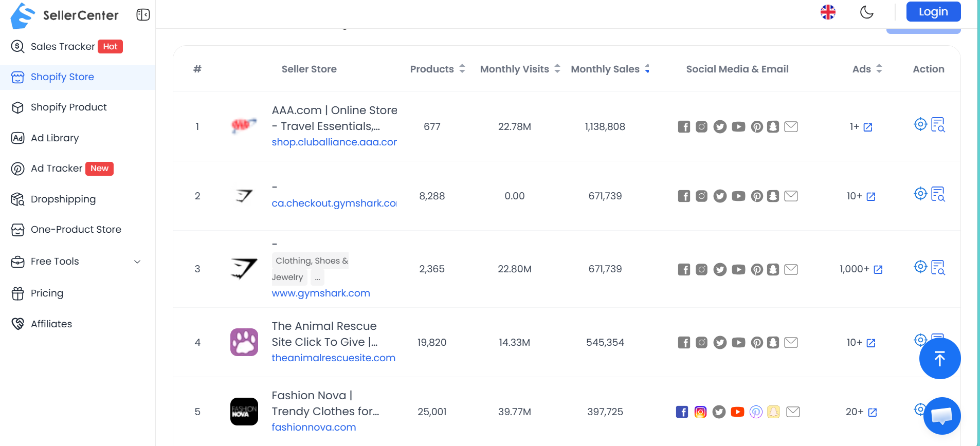
Task: Click the Login button
Action: click(x=933, y=12)
